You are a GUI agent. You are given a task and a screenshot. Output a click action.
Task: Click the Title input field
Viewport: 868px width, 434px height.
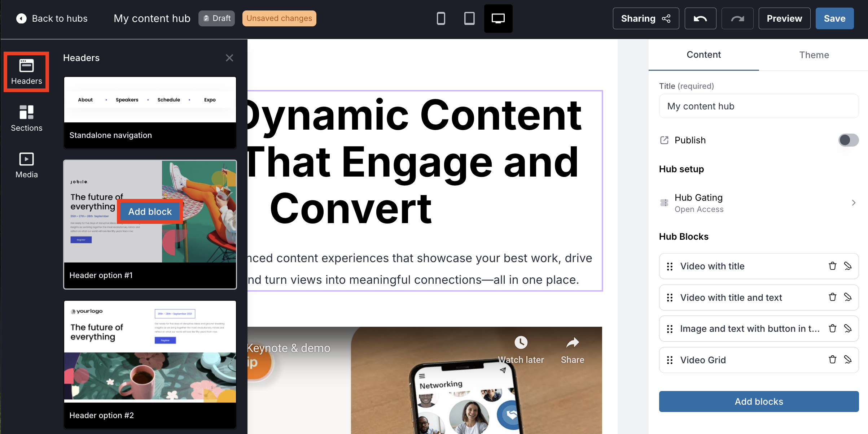(x=759, y=106)
